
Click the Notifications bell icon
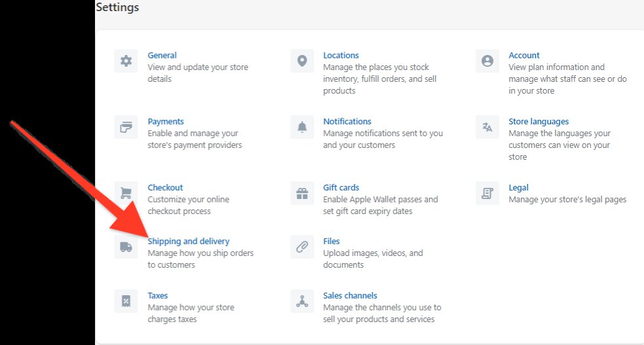[302, 127]
